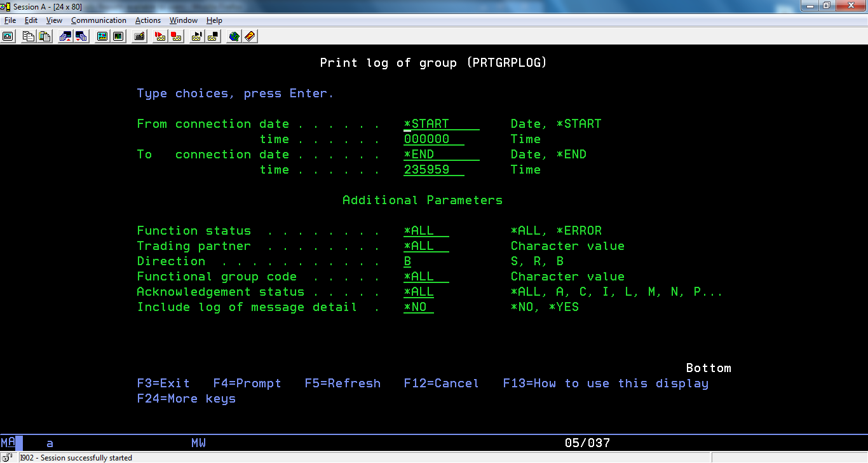Open the File menu
The height and width of the screenshot is (463, 868).
pyautogui.click(x=10, y=20)
